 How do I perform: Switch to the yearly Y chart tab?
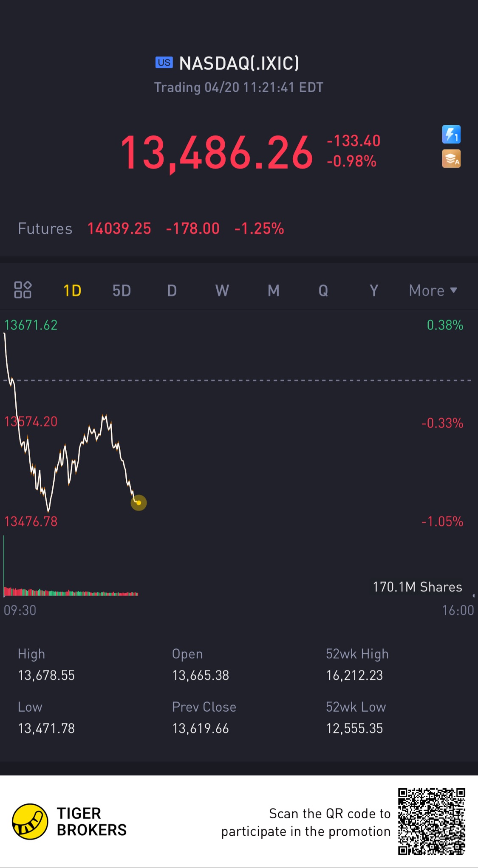[374, 290]
